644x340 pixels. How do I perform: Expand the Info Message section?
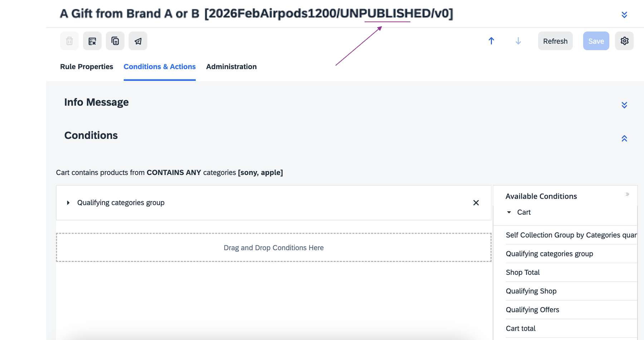pos(624,105)
